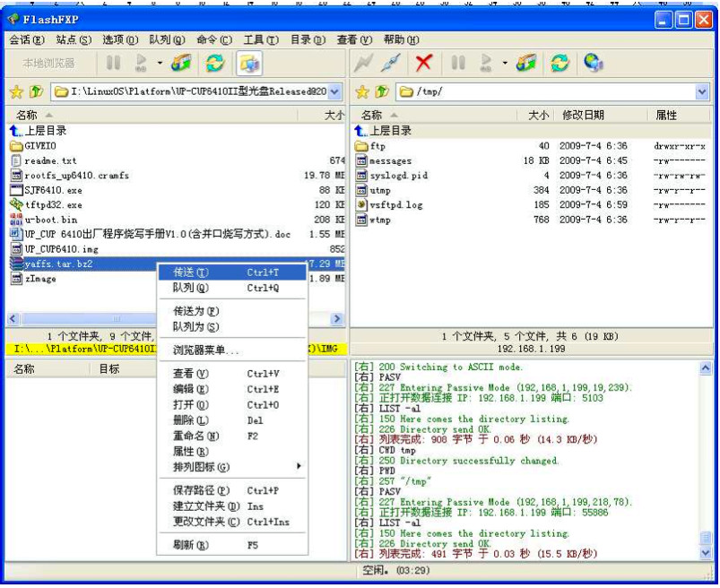
Task: Click the log pane scroll down arrow
Action: [x=706, y=553]
